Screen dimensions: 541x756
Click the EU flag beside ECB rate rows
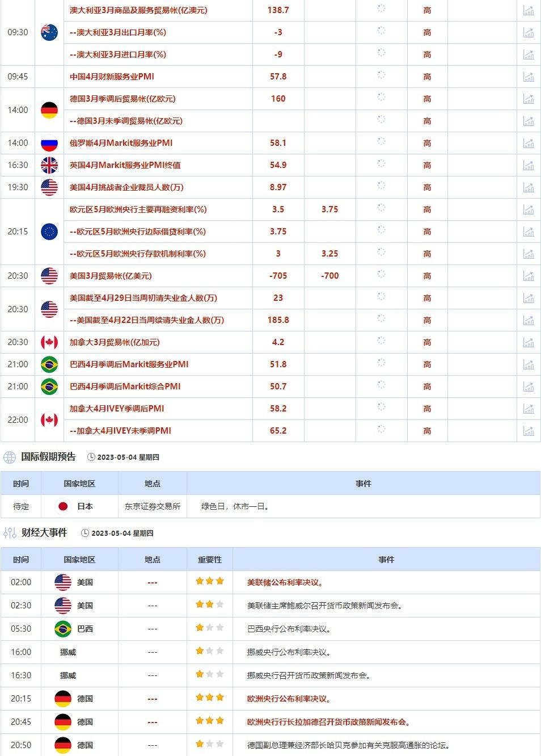[x=49, y=232]
